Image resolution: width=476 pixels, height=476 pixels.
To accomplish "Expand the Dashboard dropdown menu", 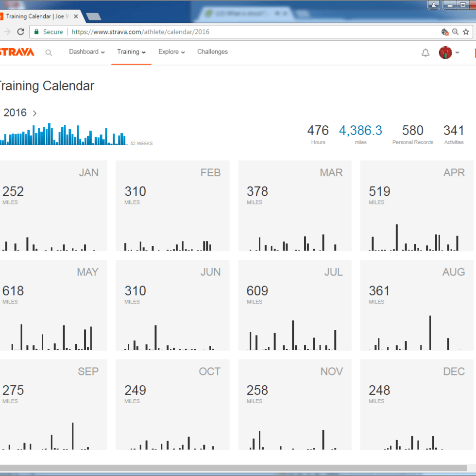I will 87,52.
